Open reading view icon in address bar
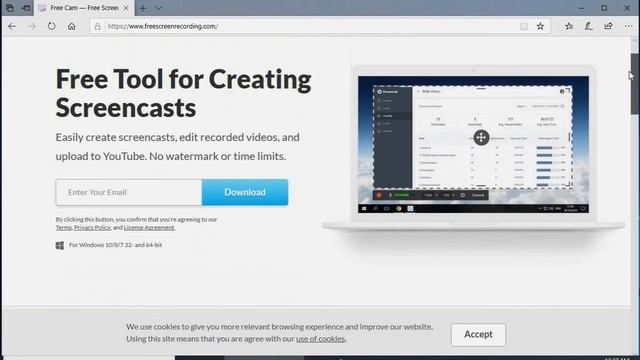 click(524, 26)
